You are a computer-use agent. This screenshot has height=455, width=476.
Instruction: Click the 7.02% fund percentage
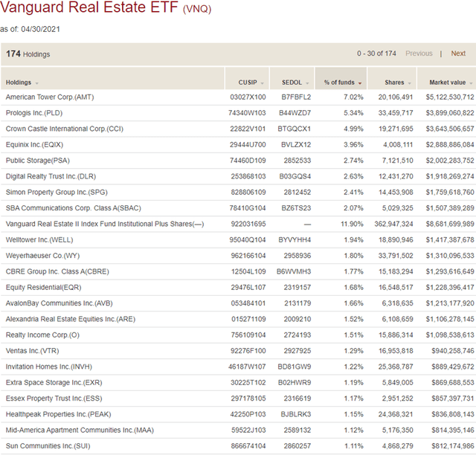pyautogui.click(x=353, y=97)
